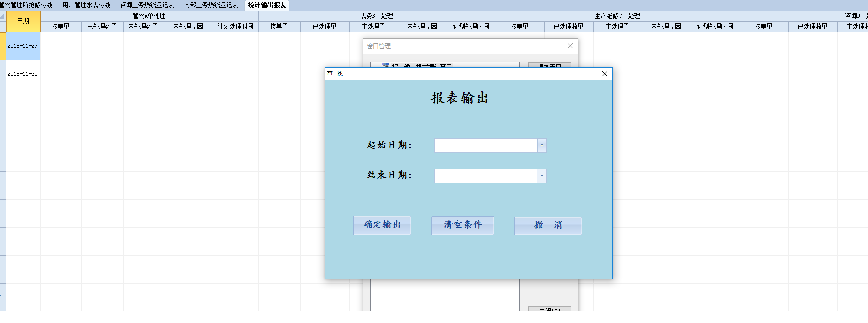Click the 清空条件 button
Image resolution: width=868 pixels, height=323 pixels.
point(463,225)
